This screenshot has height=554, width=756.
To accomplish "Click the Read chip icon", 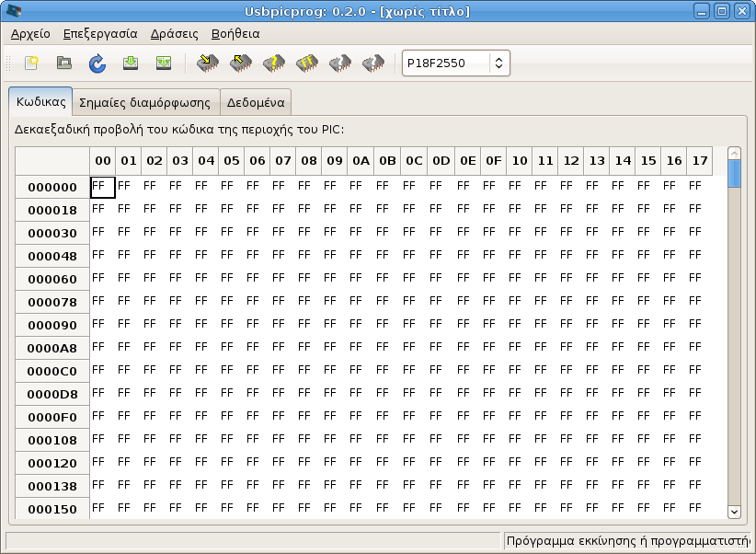I will (x=240, y=63).
